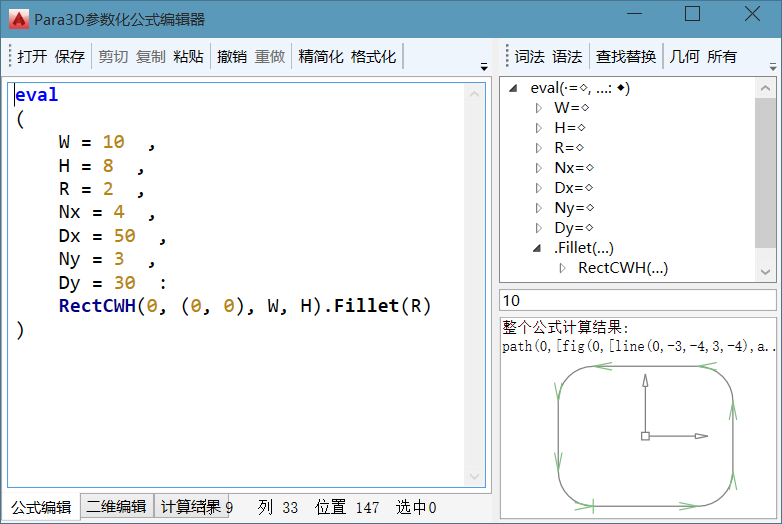Select the eval(·=◇, ...: ◆) tree item

pyautogui.click(x=580, y=88)
